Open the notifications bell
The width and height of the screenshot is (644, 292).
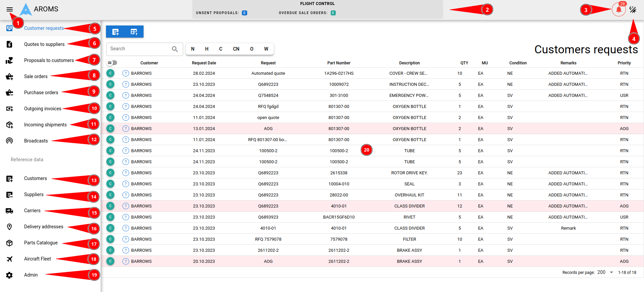[619, 10]
